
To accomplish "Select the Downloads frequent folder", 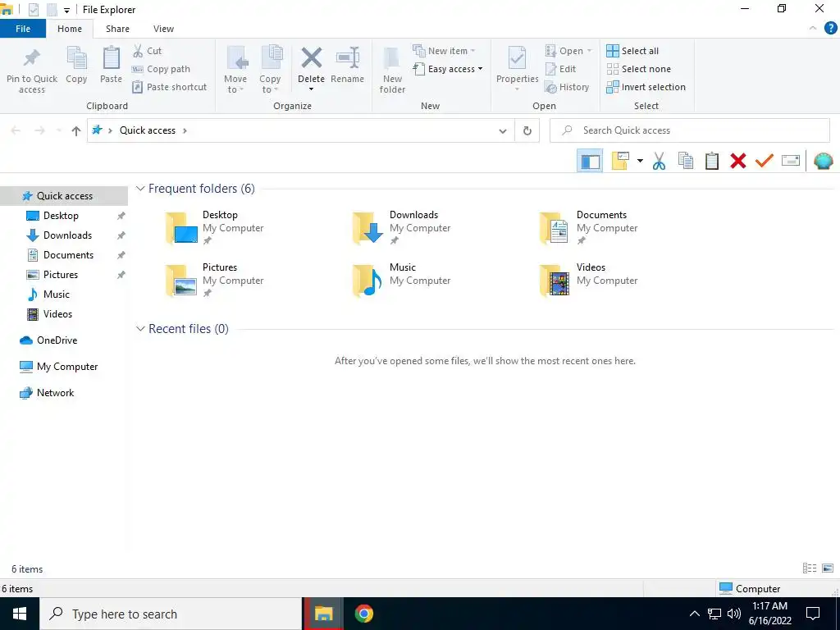I will pos(402,228).
